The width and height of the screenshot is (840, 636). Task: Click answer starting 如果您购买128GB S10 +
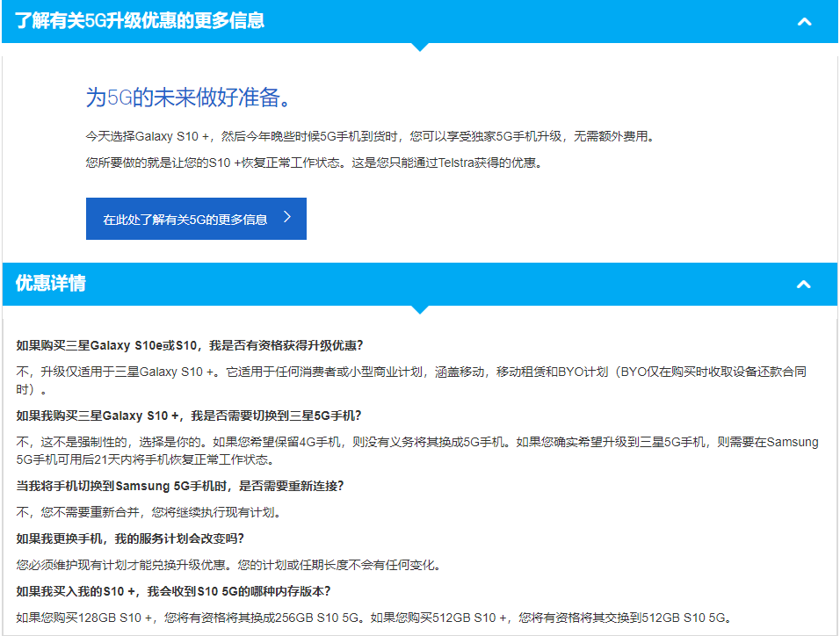374,618
